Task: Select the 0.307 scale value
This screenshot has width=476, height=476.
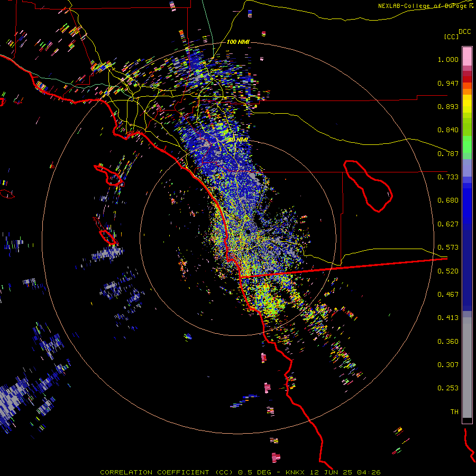Action: pos(448,365)
